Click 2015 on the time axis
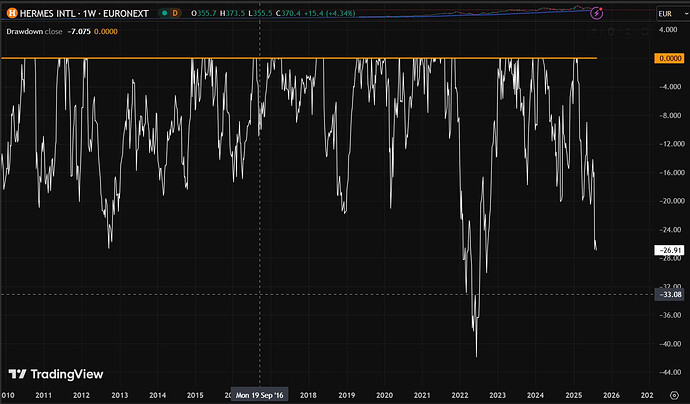This screenshot has width=690, height=404. [x=195, y=395]
